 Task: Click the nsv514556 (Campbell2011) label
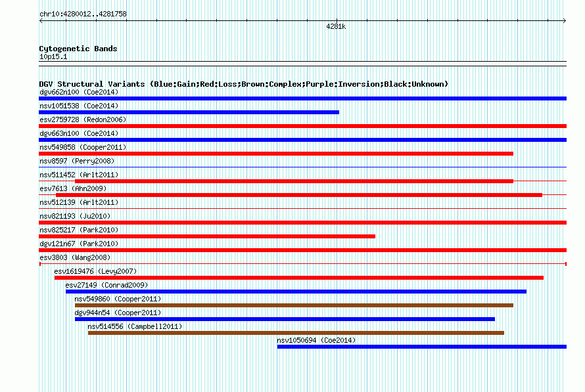135,326
